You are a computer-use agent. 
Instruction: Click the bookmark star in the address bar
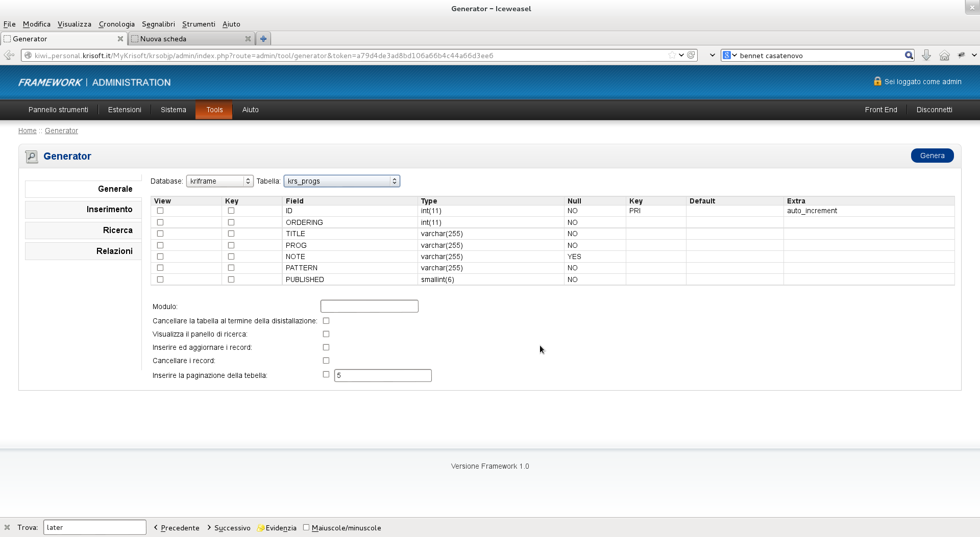point(671,55)
